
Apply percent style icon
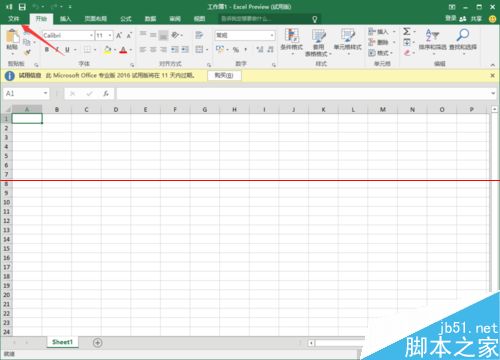click(236, 50)
